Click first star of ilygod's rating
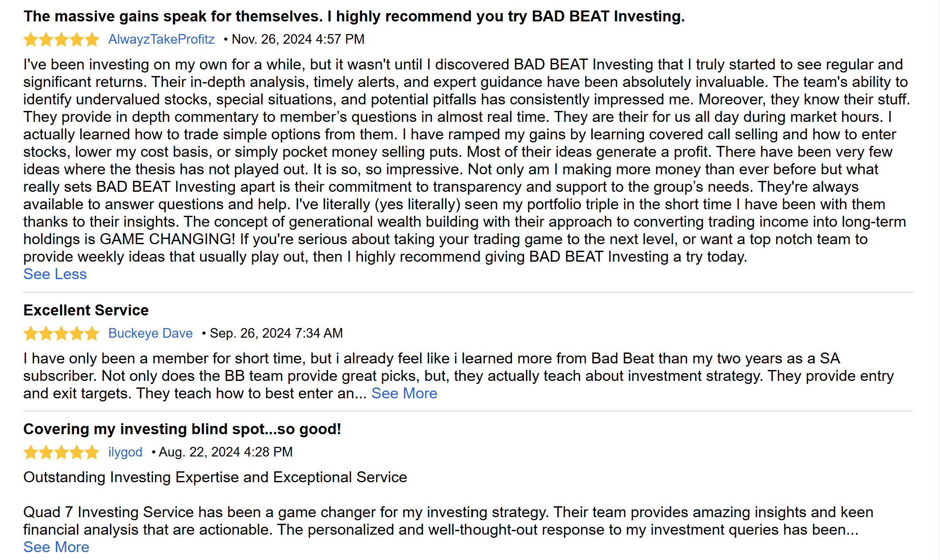The height and width of the screenshot is (560, 940). pyautogui.click(x=31, y=453)
